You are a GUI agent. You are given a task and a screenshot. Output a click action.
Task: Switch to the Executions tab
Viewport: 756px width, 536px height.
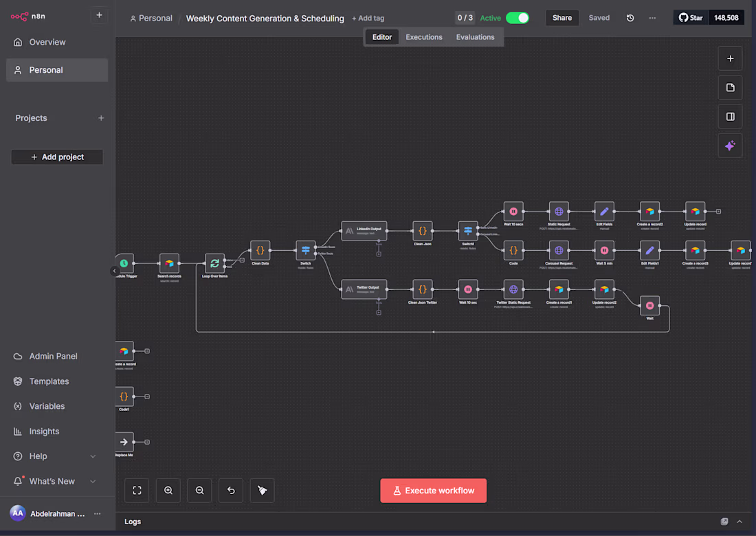[x=424, y=37]
